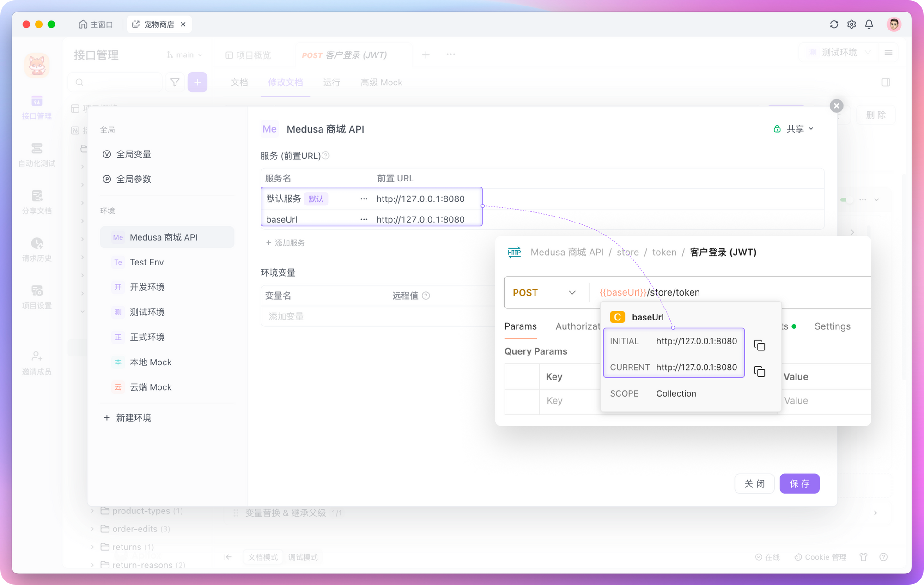The image size is (924, 585).
Task: Click the hamburger menu icon top right
Action: 888,53
